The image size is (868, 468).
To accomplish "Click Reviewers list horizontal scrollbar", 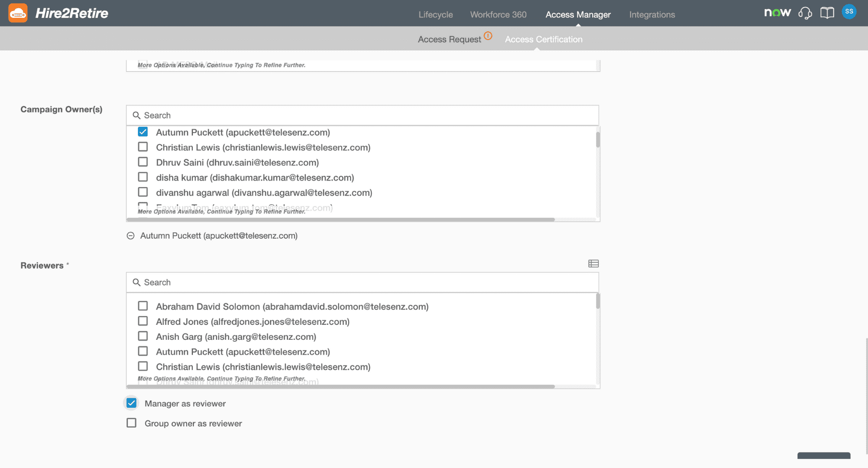I will point(340,387).
